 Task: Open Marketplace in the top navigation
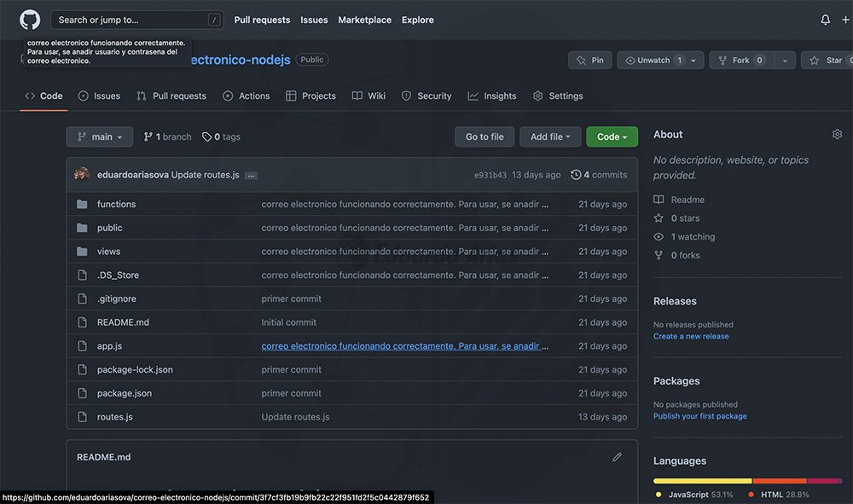coord(364,20)
